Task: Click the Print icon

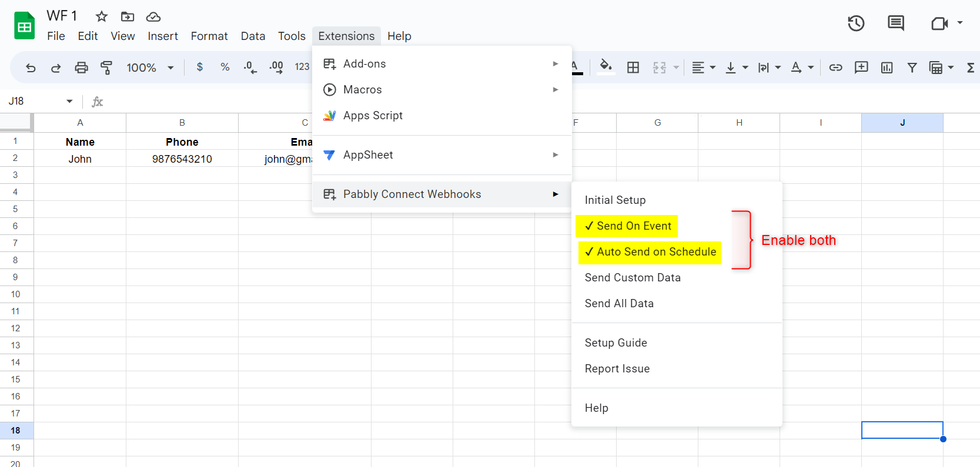Action: tap(81, 68)
